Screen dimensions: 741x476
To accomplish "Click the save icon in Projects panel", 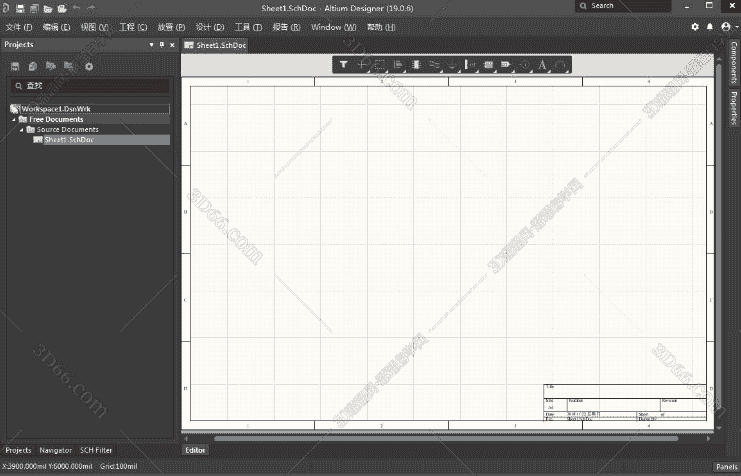I will 16,66.
